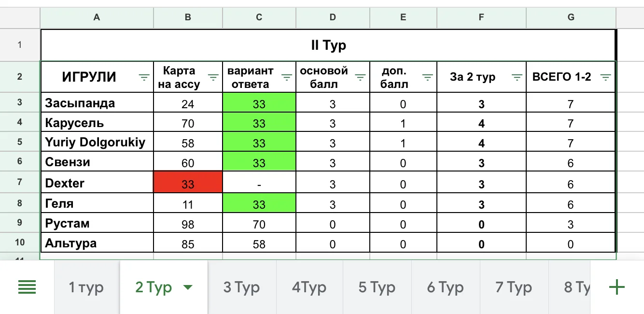The height and width of the screenshot is (314, 644).
Task: Add a new sheet with plus icon
Action: 617,288
